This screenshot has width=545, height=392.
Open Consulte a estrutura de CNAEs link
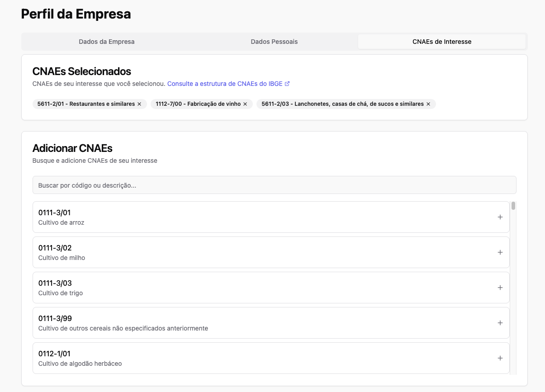[225, 84]
